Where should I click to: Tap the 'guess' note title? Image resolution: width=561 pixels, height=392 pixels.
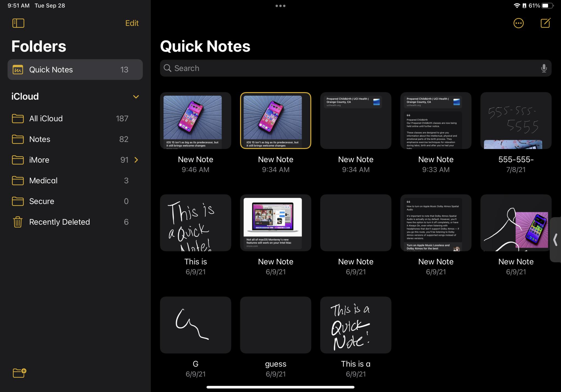tap(276, 364)
